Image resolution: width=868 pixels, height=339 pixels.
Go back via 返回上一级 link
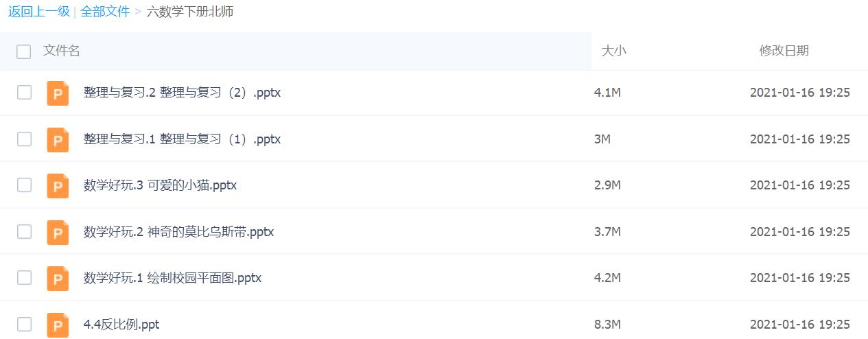39,12
